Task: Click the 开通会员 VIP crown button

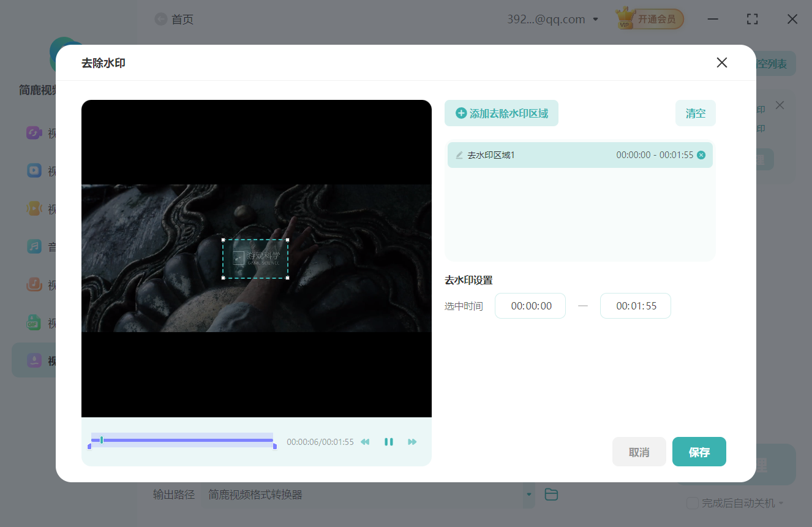Action: click(650, 20)
